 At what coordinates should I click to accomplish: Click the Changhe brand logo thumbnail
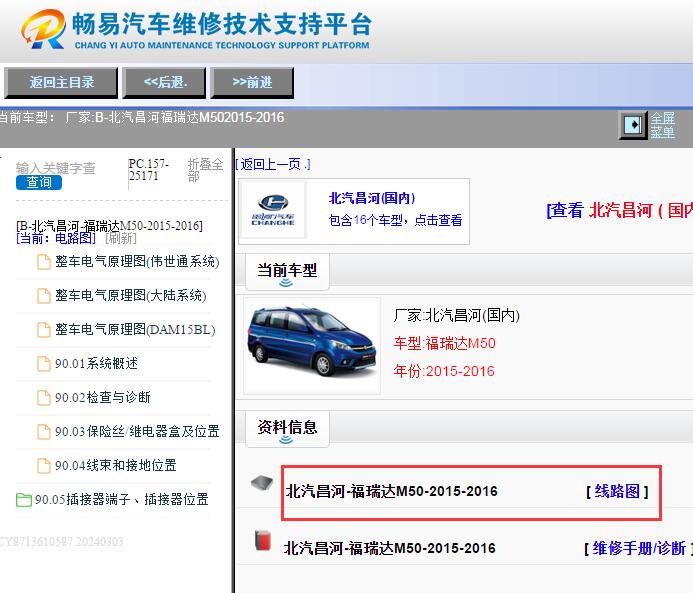pyautogui.click(x=273, y=210)
